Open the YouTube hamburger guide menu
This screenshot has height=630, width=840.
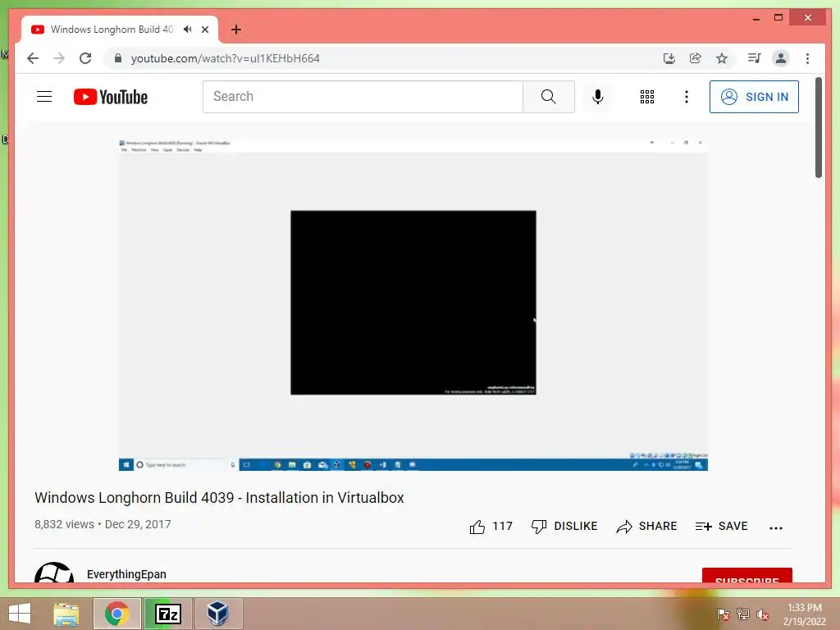[x=44, y=97]
